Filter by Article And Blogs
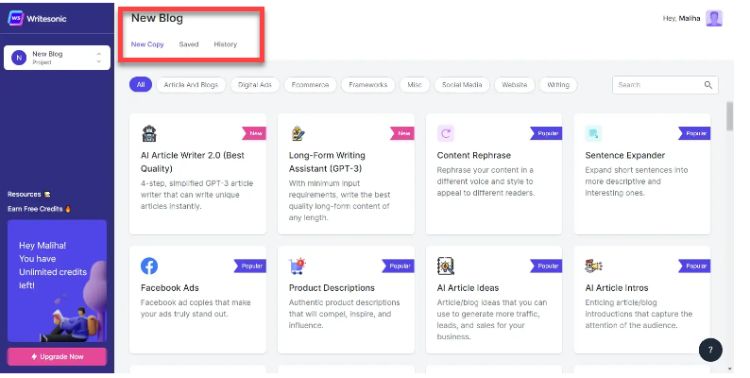 (191, 85)
